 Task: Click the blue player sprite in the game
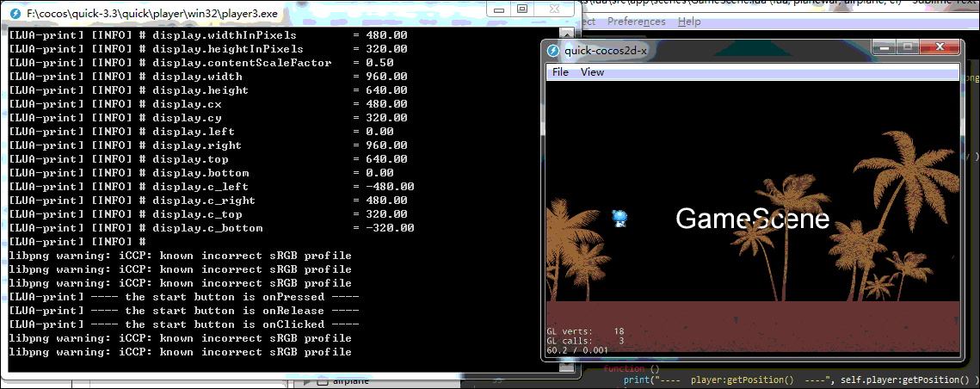[619, 219]
